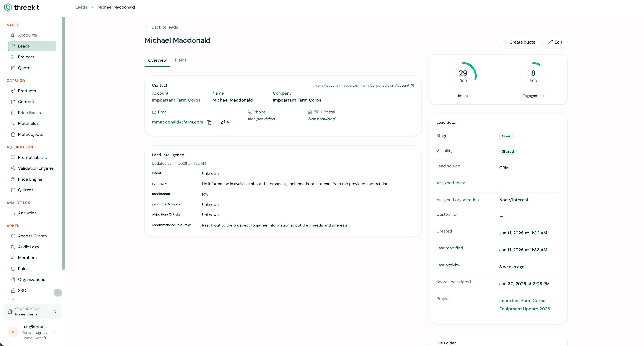Click the AI sparkle button beside email
644x346 pixels.
[225, 122]
